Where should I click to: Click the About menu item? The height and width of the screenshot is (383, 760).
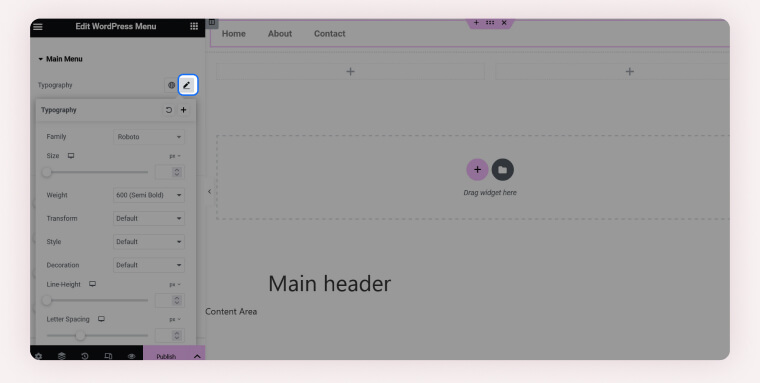coord(280,34)
